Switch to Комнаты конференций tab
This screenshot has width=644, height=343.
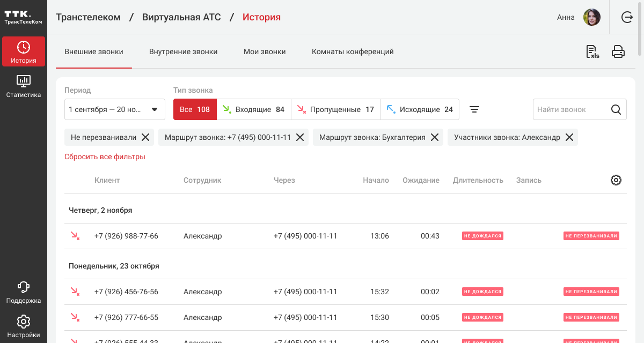pos(353,52)
